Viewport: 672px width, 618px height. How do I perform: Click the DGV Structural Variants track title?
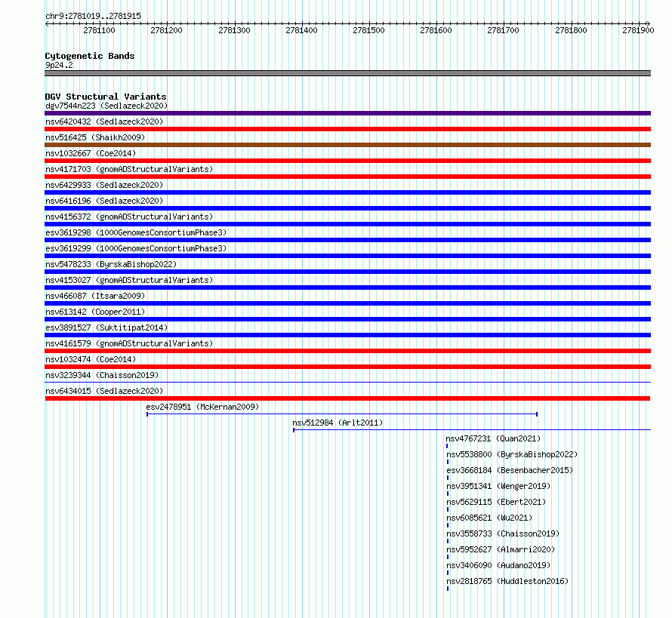point(106,97)
